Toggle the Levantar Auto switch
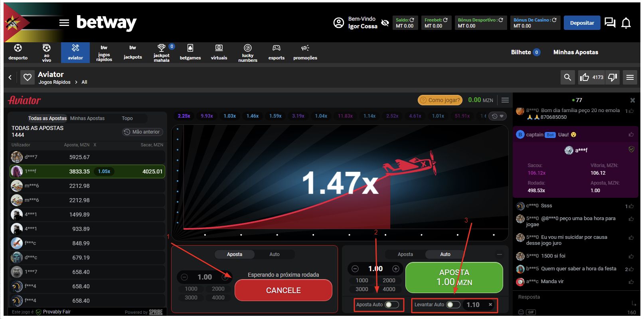 click(453, 305)
